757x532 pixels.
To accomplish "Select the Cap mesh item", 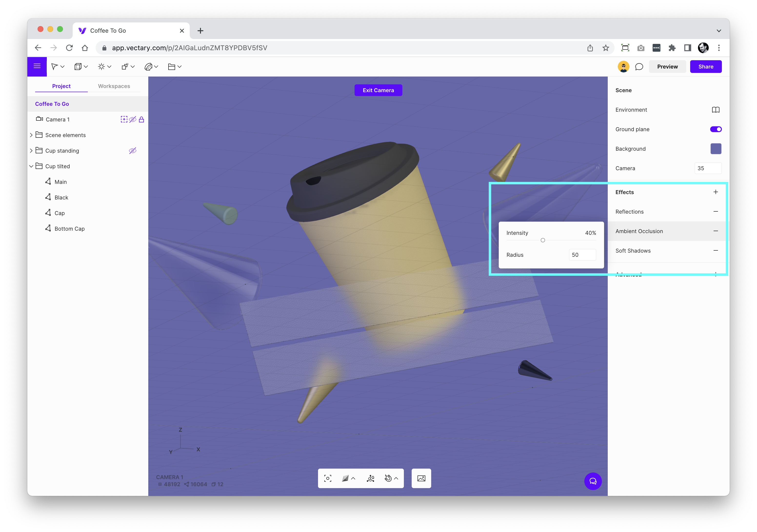I will tap(88, 213).
